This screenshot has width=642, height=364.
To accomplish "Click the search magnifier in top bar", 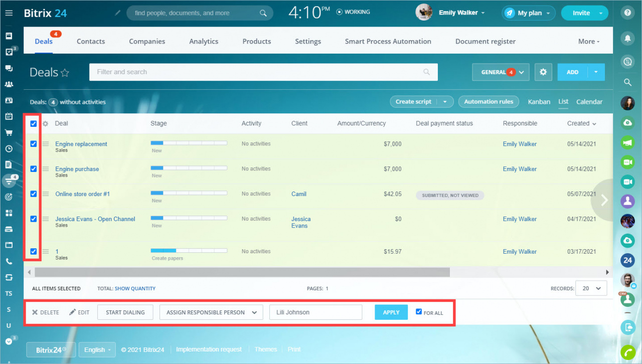I will click(263, 13).
